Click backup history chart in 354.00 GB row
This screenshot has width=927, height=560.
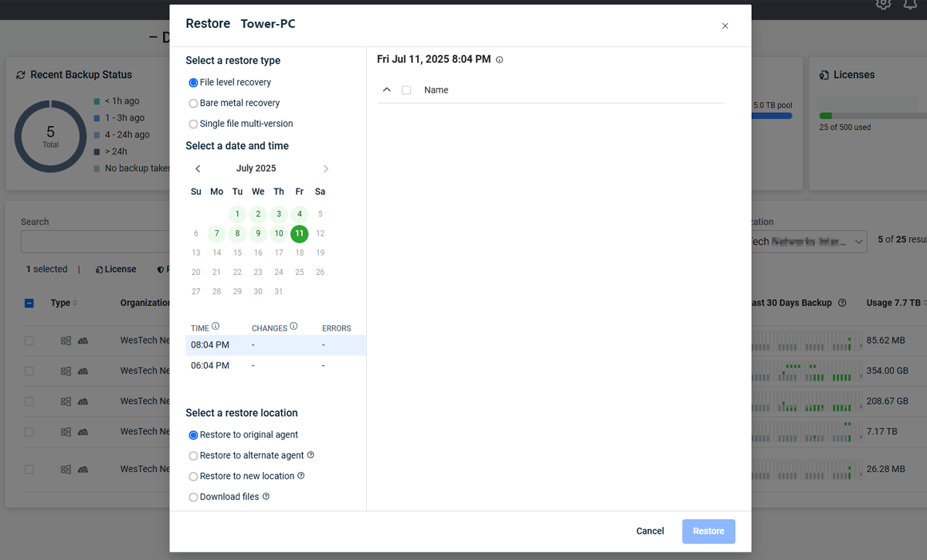[806, 372]
